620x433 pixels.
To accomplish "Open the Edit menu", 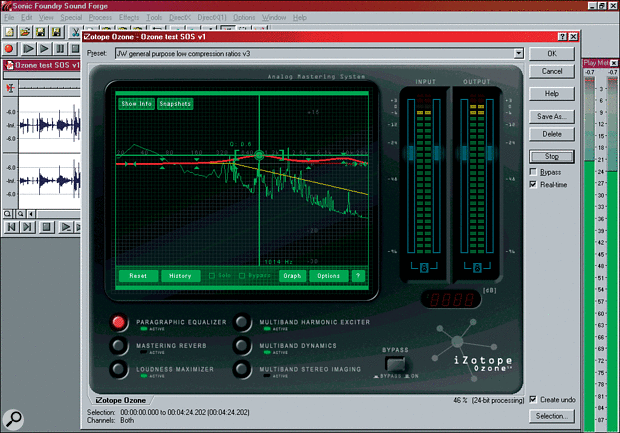I will click(x=27, y=17).
